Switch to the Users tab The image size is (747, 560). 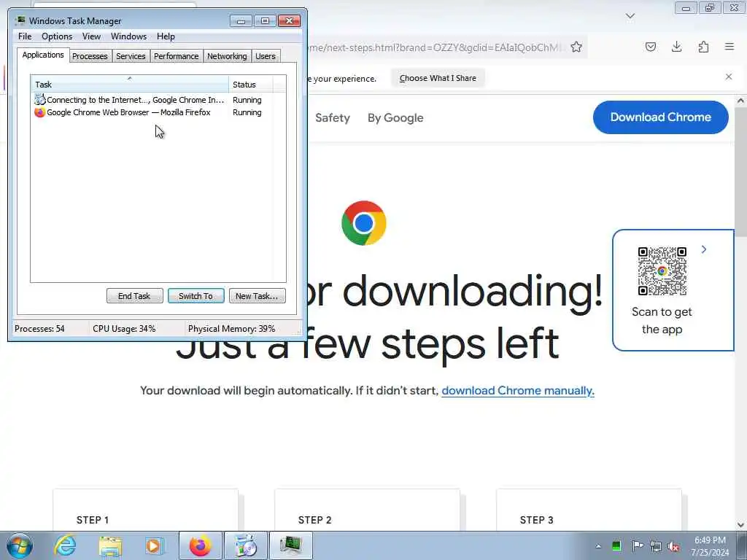266,56
